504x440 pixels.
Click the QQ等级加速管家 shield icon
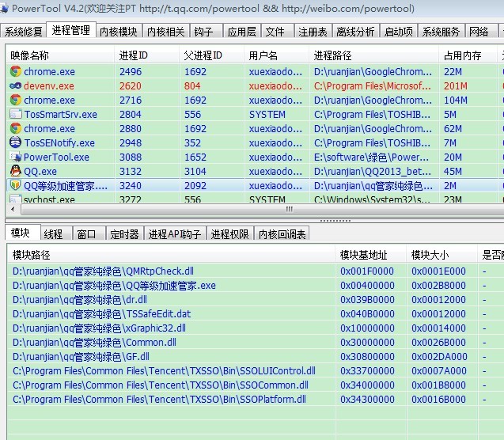16,185
